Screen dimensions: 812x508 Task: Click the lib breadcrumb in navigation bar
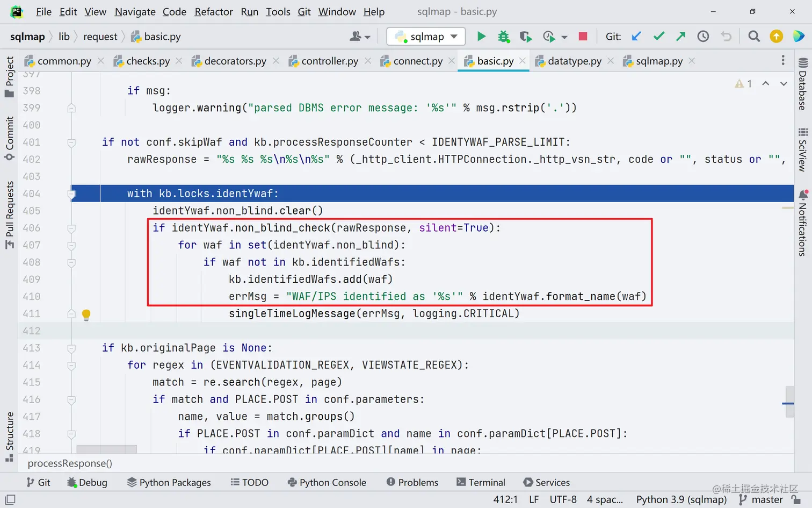(64, 37)
